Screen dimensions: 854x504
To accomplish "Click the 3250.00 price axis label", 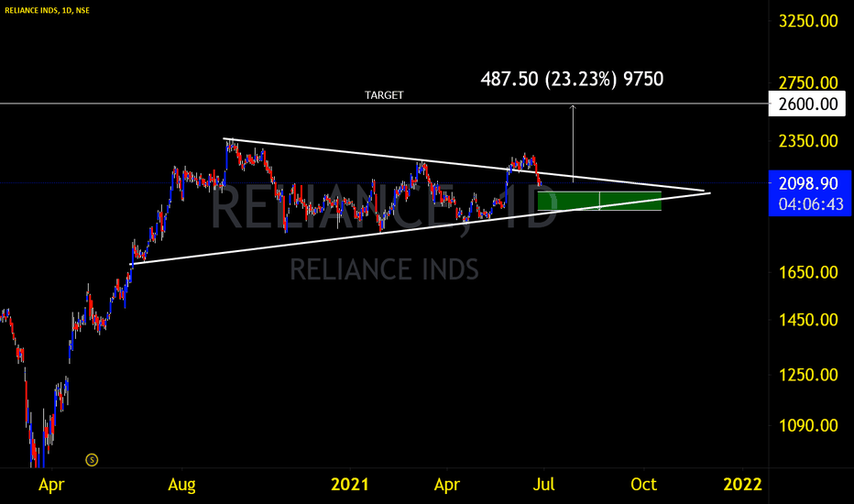I will point(808,21).
